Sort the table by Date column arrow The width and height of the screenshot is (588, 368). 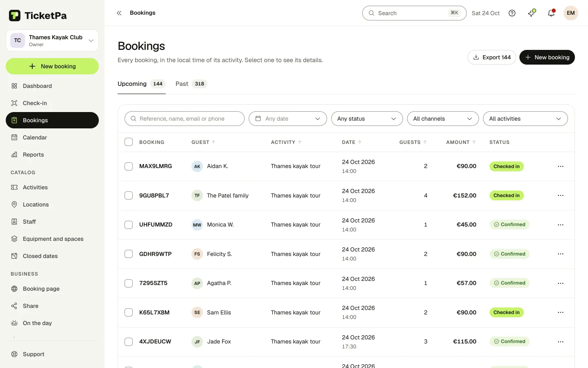[360, 142]
